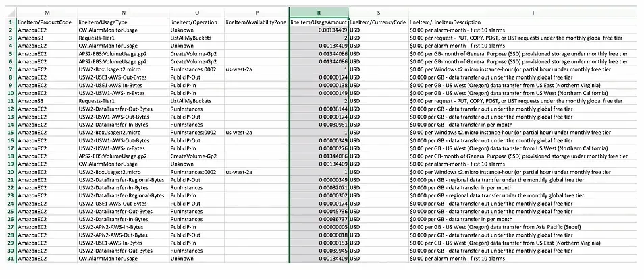
Task: Click column N header
Action: (x=124, y=13)
